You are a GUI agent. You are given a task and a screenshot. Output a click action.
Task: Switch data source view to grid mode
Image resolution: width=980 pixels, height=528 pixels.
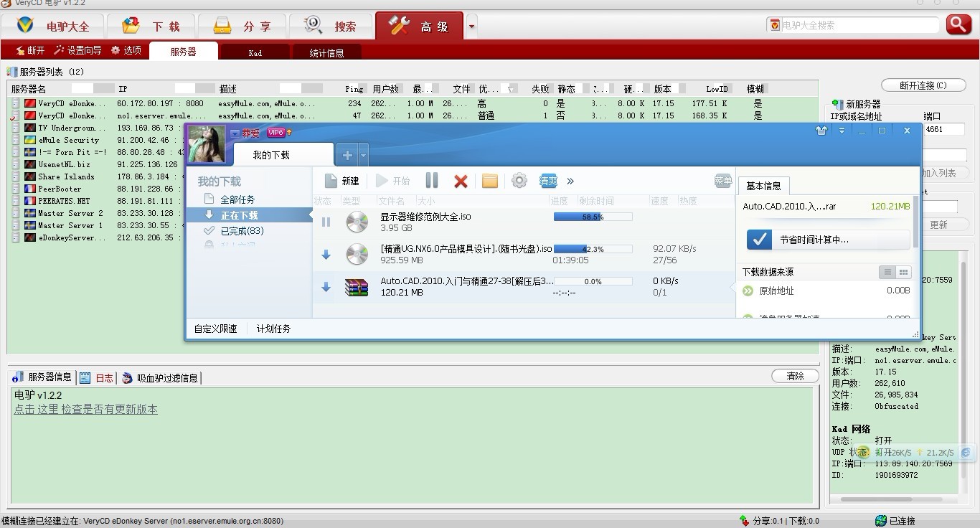(903, 272)
